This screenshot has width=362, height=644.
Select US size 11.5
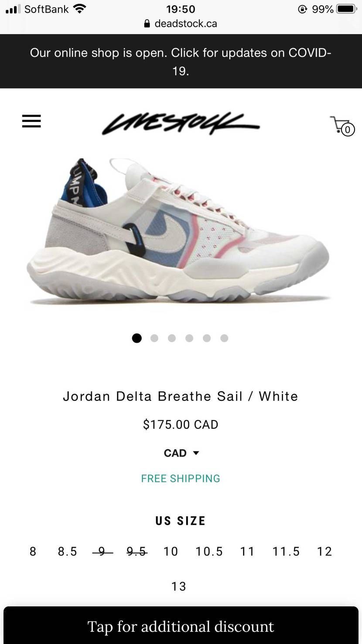tap(286, 551)
